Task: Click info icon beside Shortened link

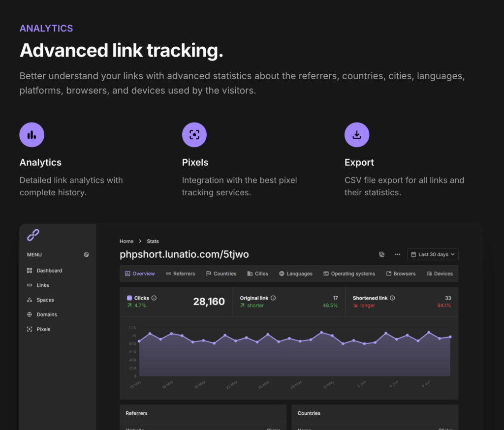Action: [392, 298]
